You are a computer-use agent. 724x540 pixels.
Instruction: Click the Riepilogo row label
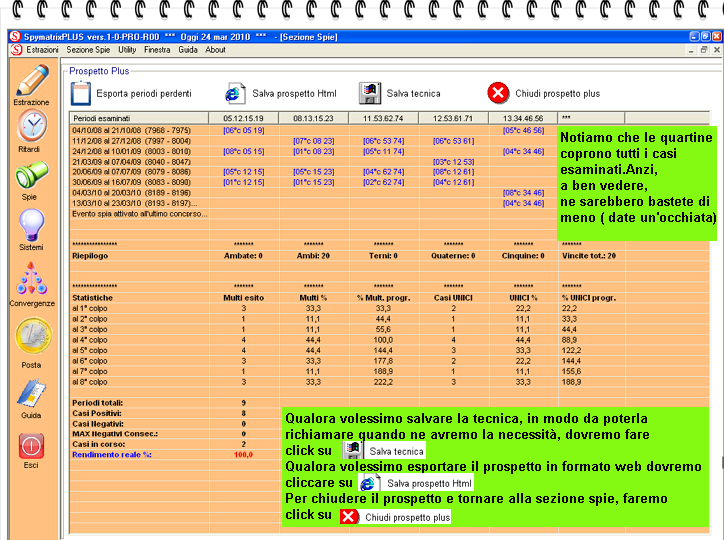90,256
